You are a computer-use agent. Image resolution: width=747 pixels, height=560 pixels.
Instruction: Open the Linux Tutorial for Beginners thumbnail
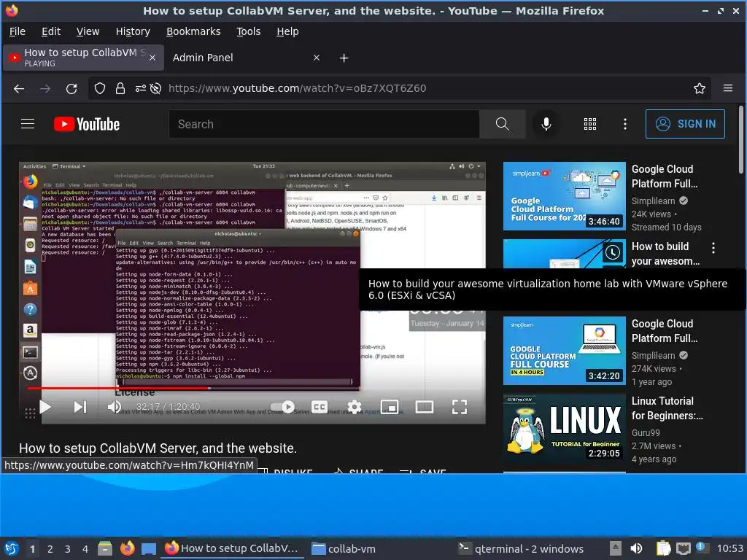tap(564, 428)
